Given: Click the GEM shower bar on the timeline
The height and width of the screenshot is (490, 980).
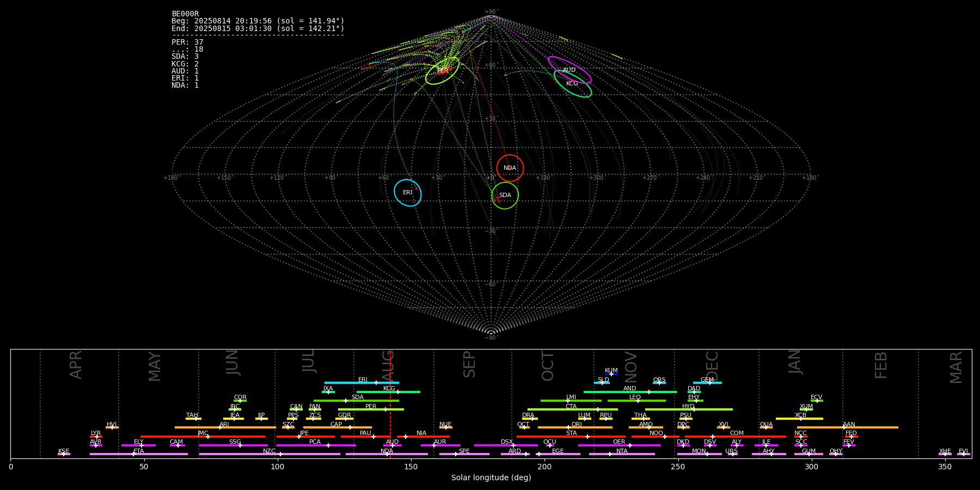Looking at the screenshot, I should [x=707, y=383].
